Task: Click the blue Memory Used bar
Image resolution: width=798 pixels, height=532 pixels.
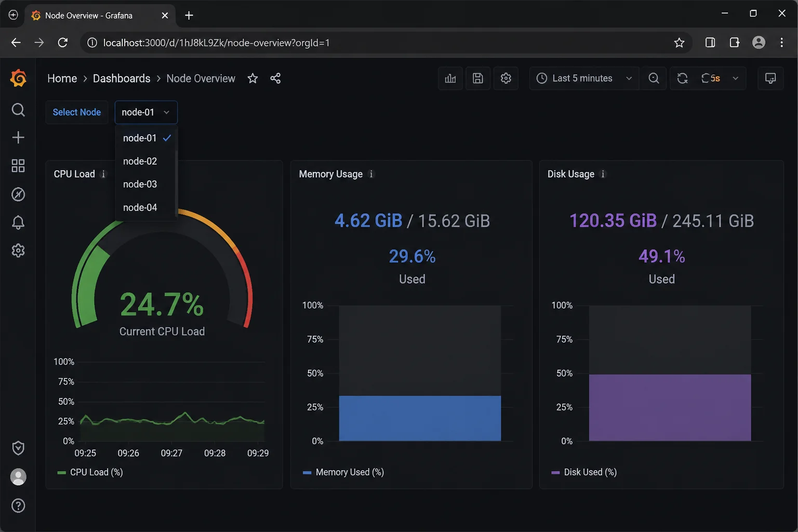Action: coord(420,418)
